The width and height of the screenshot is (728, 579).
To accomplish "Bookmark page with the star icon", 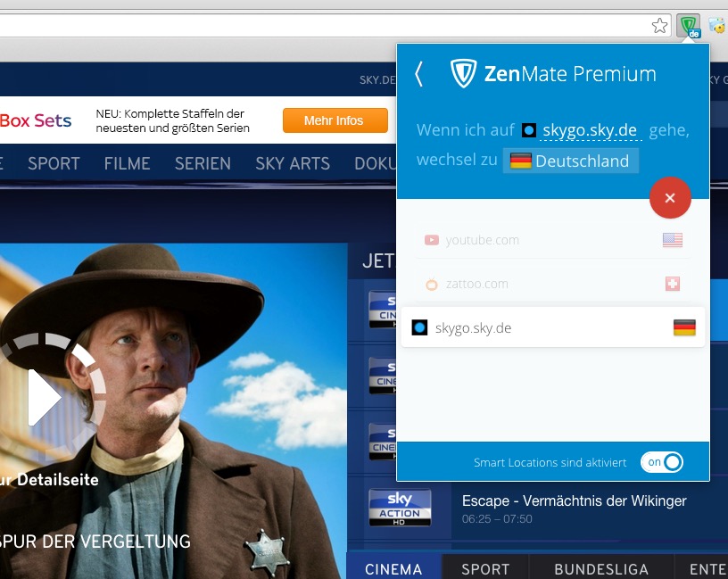I will (659, 26).
